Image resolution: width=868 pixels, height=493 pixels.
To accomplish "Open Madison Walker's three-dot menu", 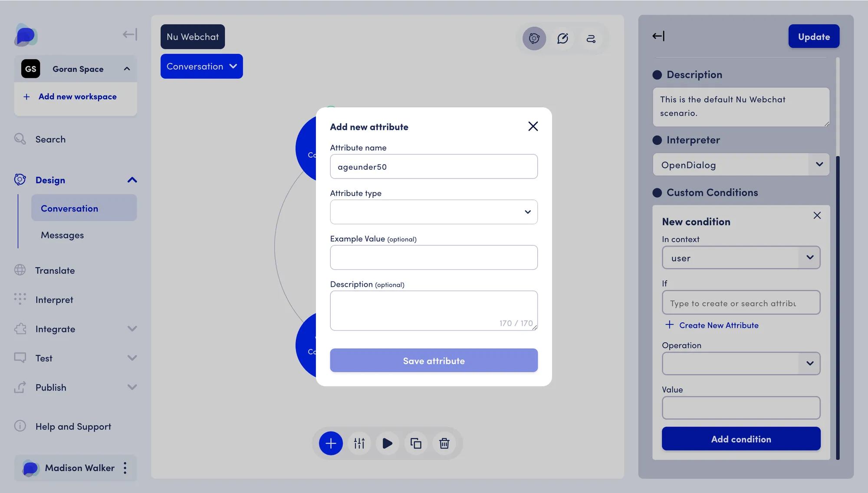I will coord(125,468).
